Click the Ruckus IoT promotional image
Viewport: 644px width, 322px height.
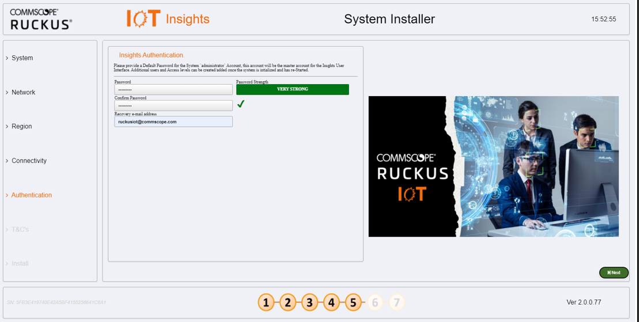point(494,166)
